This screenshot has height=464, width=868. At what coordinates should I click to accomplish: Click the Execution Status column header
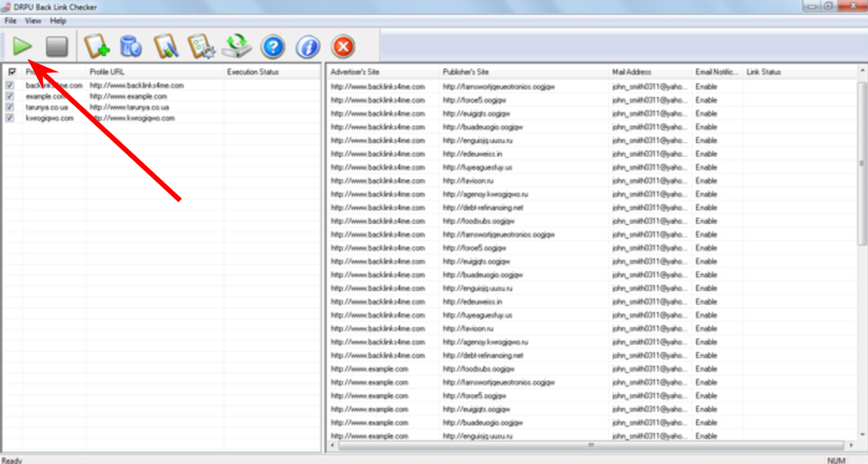(272, 72)
